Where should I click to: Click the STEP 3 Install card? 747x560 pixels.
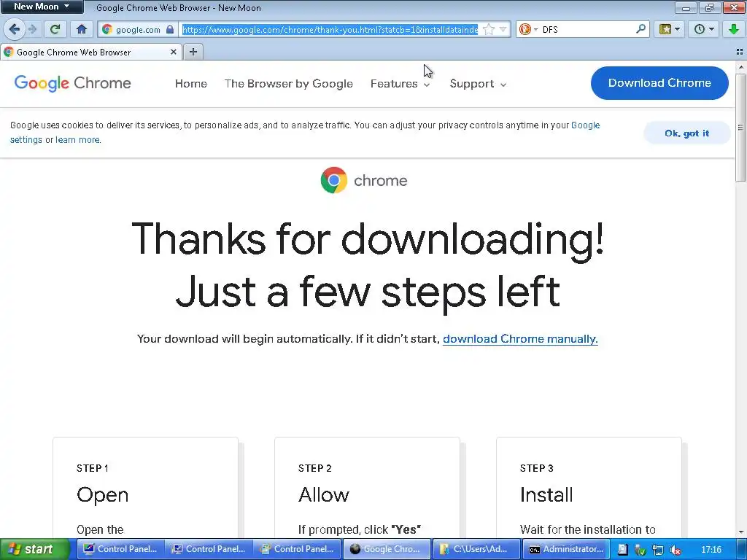coord(589,488)
